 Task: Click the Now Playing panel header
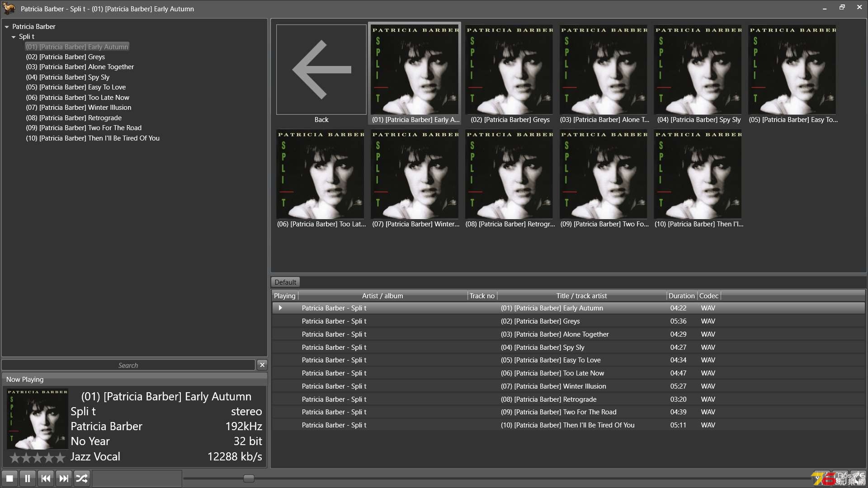pos(134,380)
